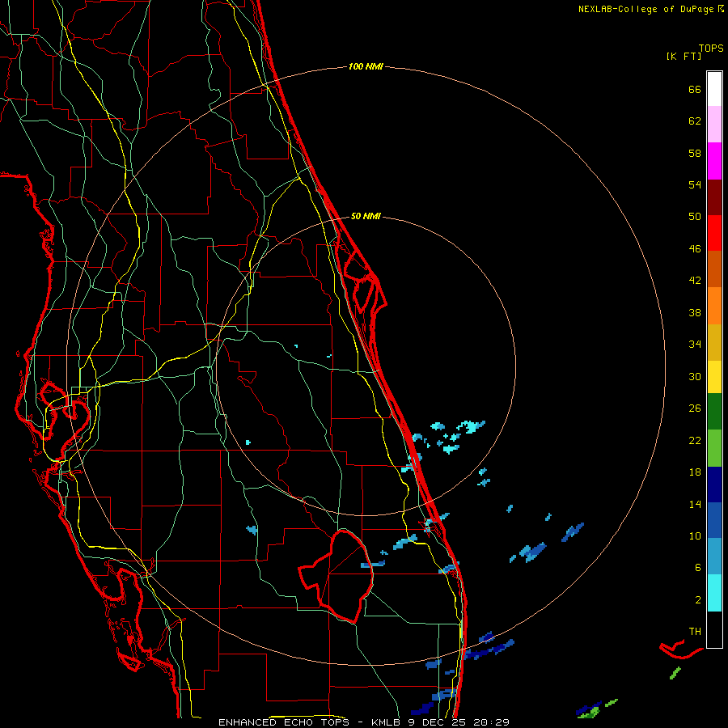Pick the white swatch in color scale
Viewport: 728px width, 728px height.
click(714, 89)
